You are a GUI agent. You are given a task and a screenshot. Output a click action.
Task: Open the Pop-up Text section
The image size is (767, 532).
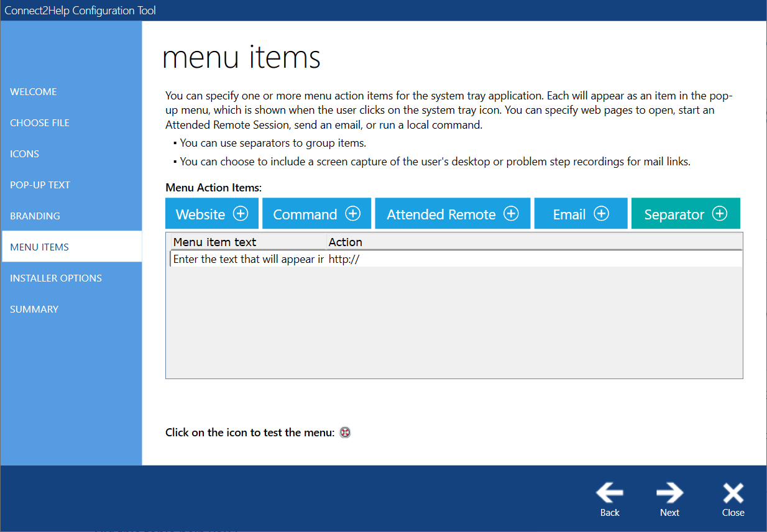pyautogui.click(x=40, y=185)
